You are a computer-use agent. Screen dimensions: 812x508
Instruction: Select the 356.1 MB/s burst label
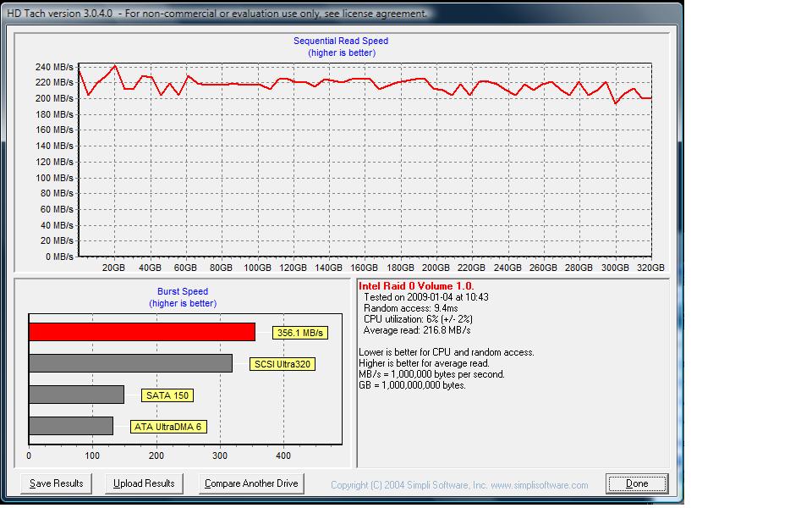[299, 333]
